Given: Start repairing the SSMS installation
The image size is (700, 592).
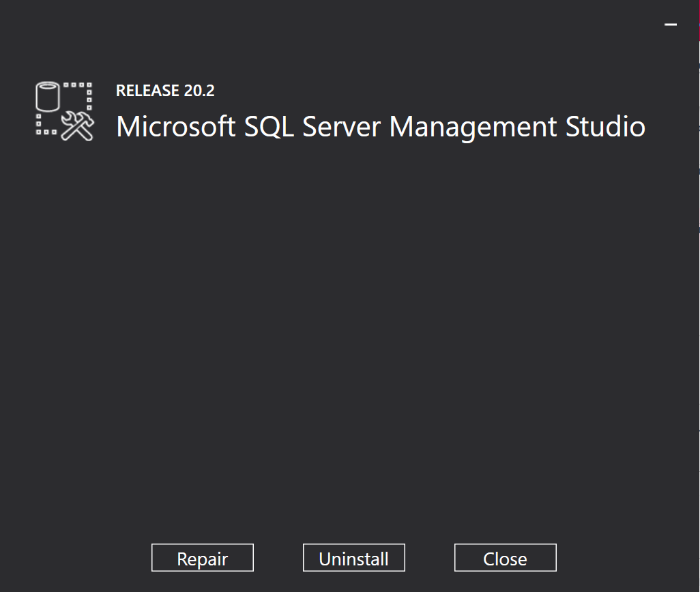Looking at the screenshot, I should point(203,558).
